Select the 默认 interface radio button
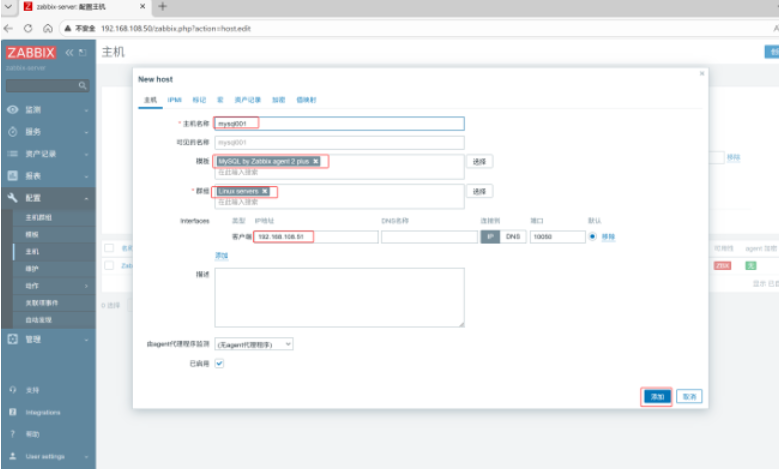The image size is (779, 469). [x=592, y=236]
